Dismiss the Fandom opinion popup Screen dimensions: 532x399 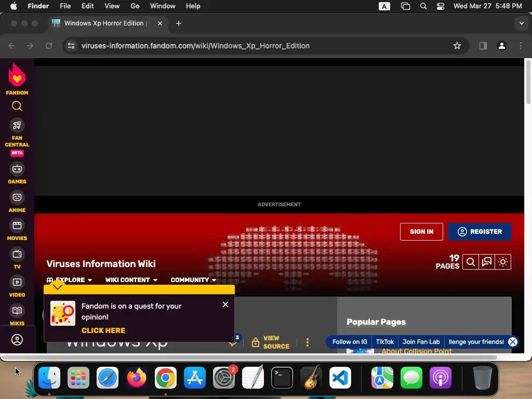(225, 304)
